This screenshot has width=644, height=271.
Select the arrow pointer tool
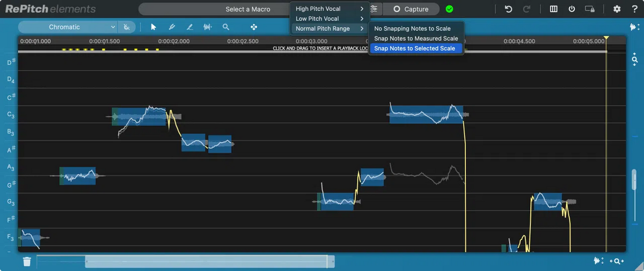[153, 27]
